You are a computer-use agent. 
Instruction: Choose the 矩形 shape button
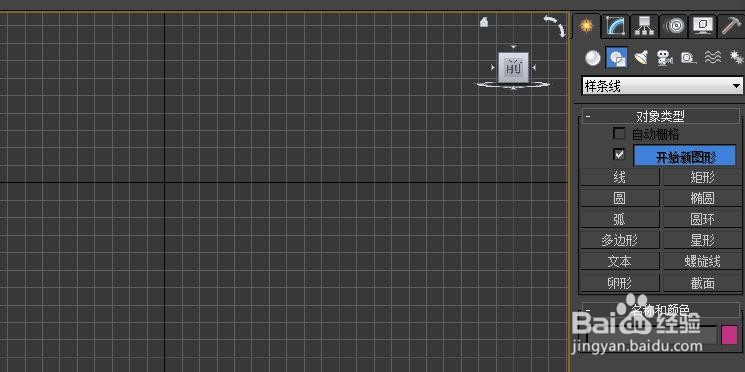tap(703, 178)
